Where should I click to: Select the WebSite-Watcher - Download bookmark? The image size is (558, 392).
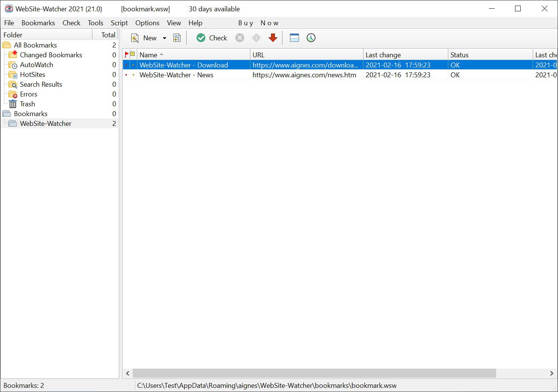pos(184,65)
